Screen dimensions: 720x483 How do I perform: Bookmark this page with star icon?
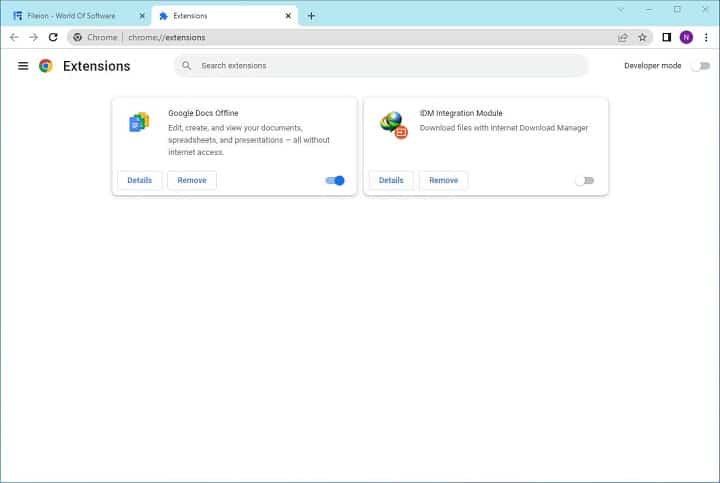tap(643, 37)
